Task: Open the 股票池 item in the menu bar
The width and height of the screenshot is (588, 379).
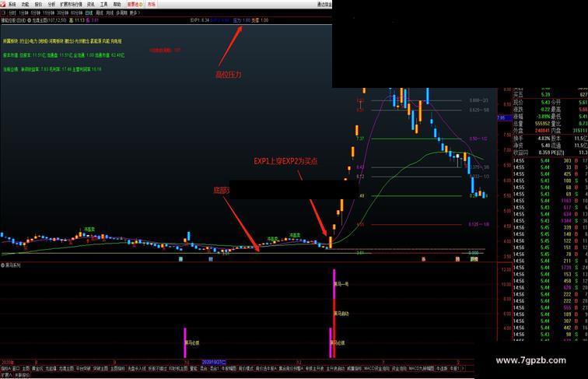Action: pos(135,5)
